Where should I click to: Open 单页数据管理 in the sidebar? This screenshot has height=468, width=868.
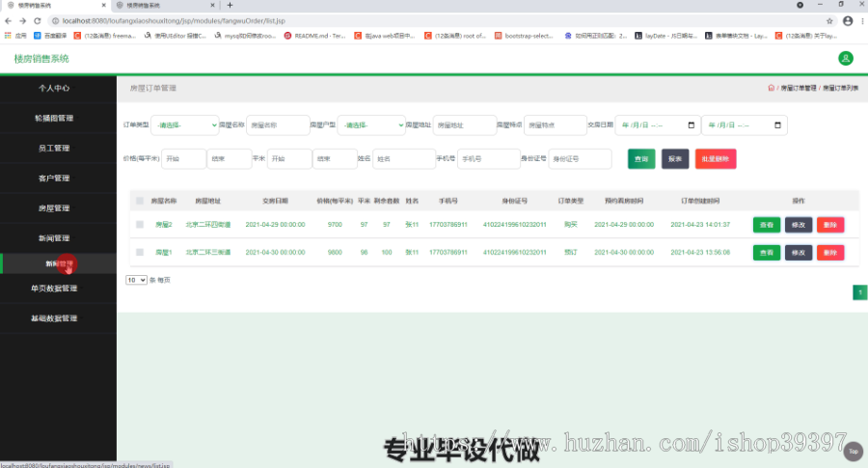pos(54,288)
